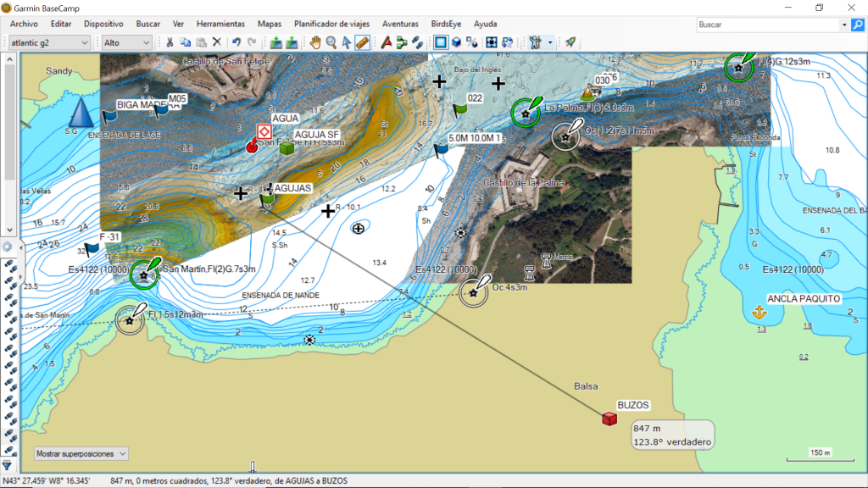
Task: Click the Undo arrow icon
Action: coord(236,42)
